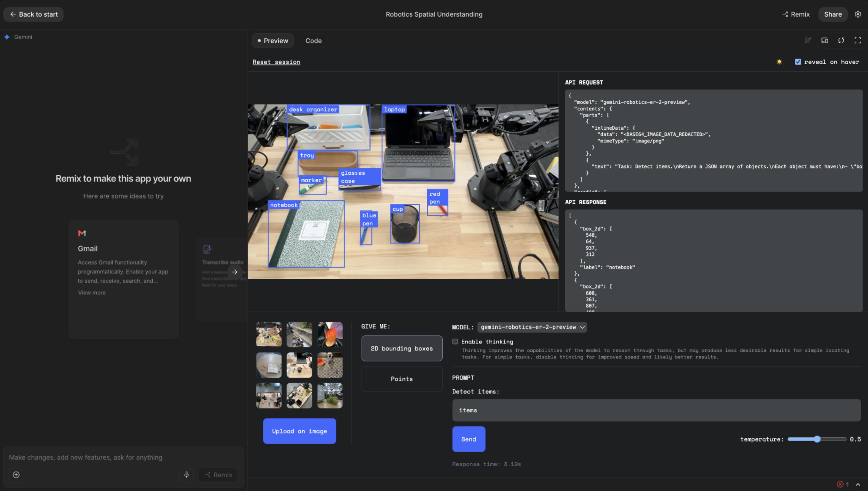Click the microphone icon in chat box
The height and width of the screenshot is (491, 868).
(186, 475)
